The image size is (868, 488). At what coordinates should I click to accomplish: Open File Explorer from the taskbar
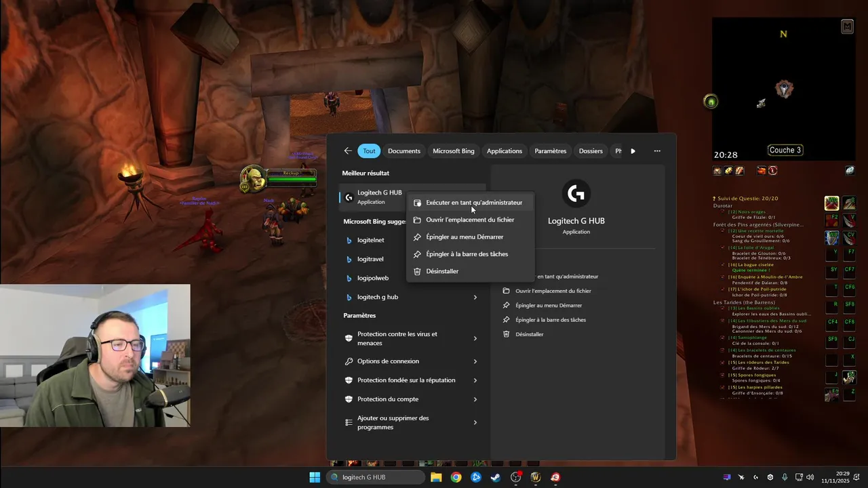[436, 477]
